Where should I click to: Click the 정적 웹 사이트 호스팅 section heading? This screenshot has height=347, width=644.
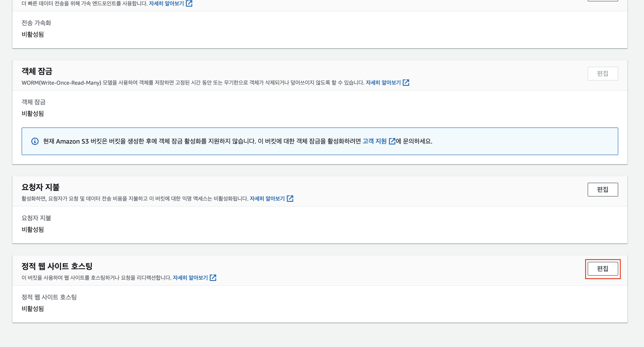pos(57,266)
